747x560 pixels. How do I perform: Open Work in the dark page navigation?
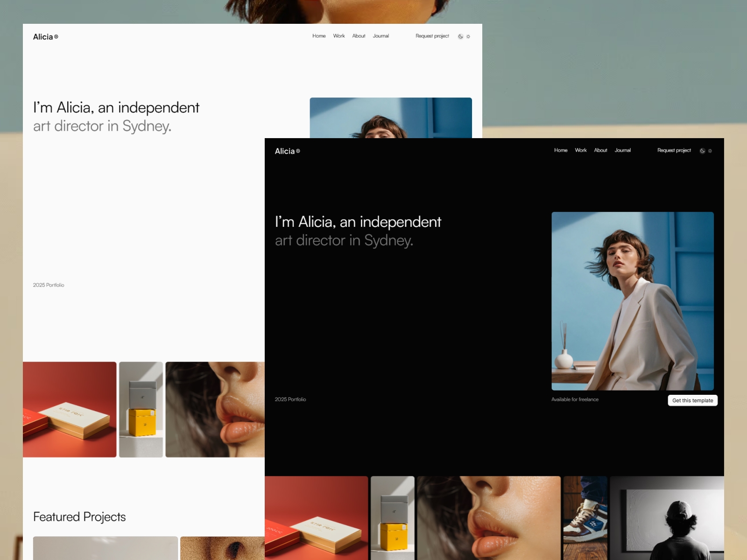click(581, 150)
